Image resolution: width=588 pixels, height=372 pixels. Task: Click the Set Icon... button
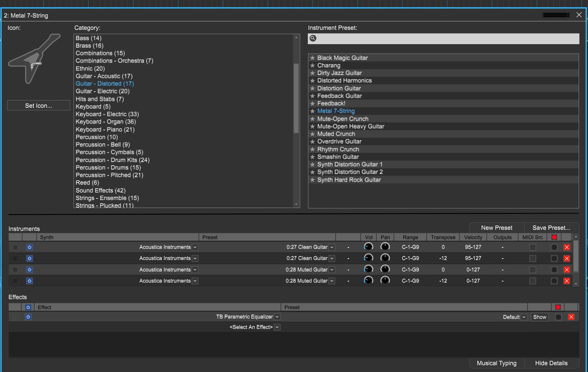tap(39, 106)
